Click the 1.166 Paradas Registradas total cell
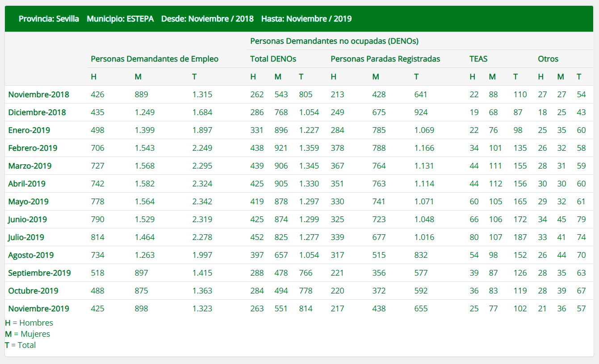The width and height of the screenshot is (599, 364). (x=424, y=148)
